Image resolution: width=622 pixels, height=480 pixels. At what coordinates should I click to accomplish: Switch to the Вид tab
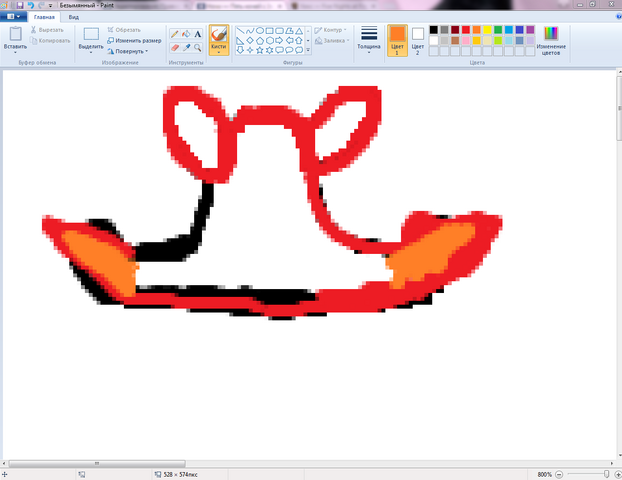tap(74, 17)
